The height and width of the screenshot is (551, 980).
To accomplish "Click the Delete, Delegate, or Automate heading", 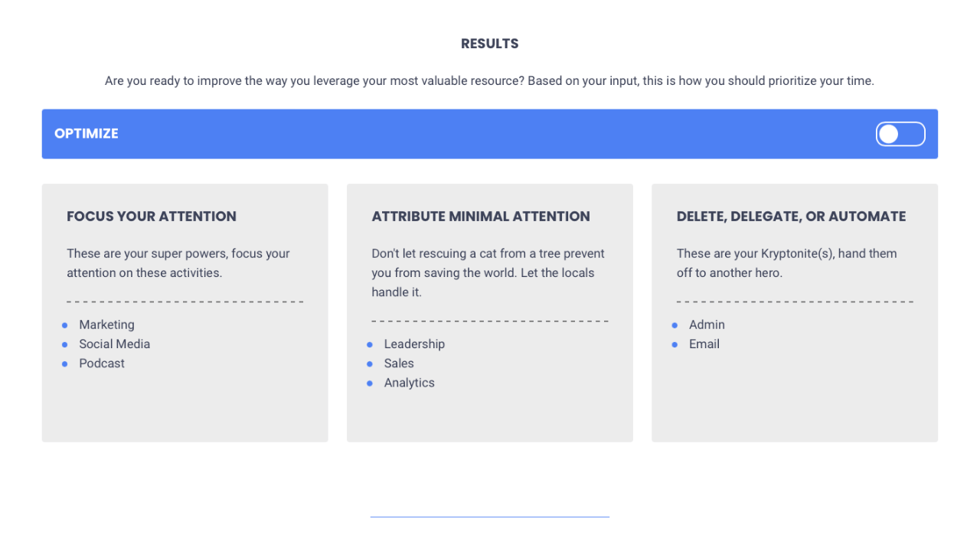I will click(791, 217).
